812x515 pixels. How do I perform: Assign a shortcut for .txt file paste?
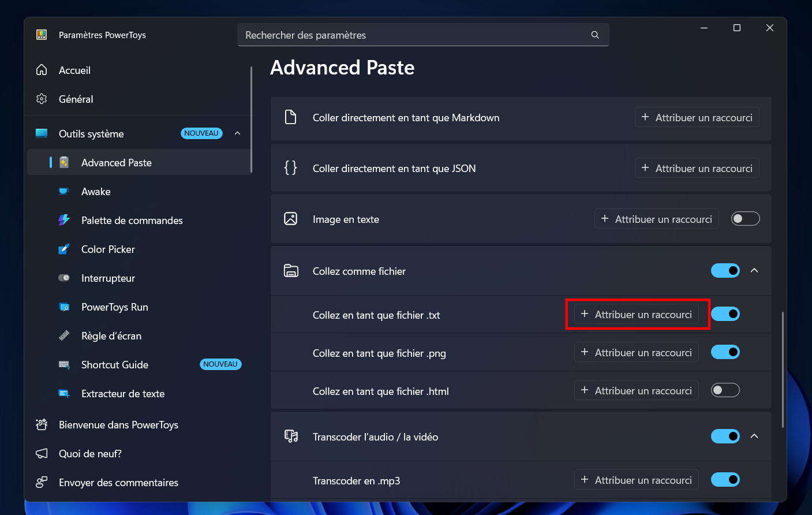[x=637, y=314]
